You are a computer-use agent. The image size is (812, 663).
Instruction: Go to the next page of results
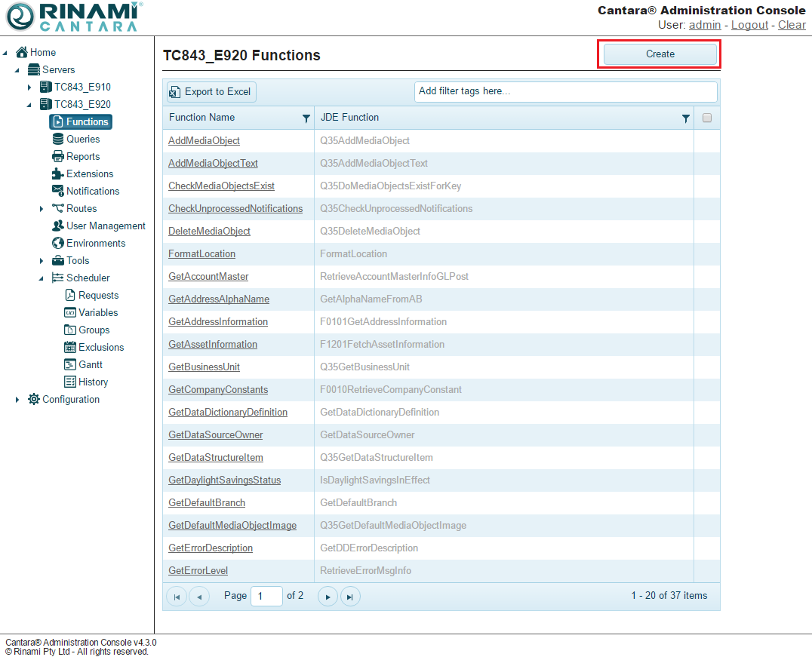coord(327,597)
